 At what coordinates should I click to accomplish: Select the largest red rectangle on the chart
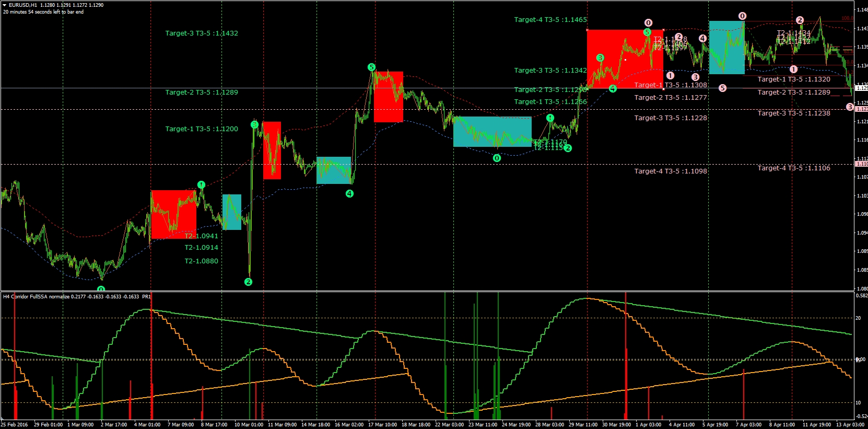tap(625, 59)
